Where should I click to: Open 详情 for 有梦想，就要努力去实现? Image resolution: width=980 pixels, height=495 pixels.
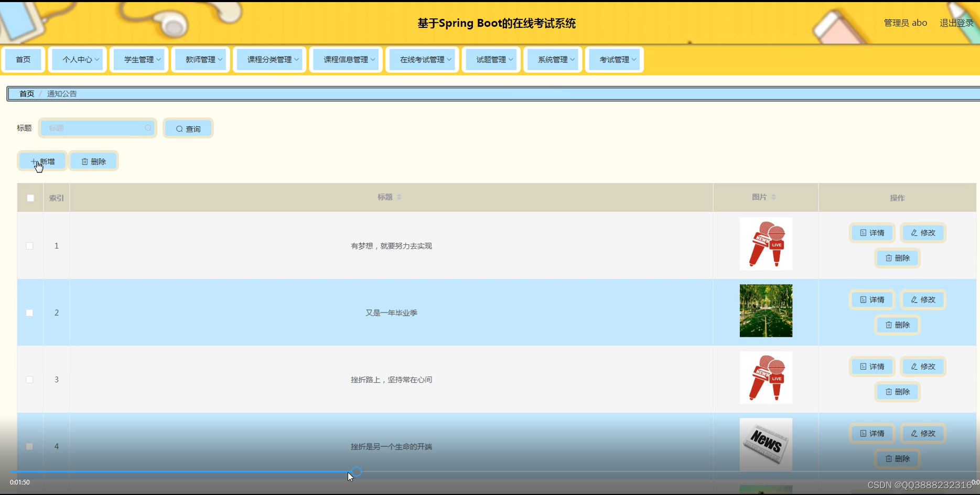[872, 233]
